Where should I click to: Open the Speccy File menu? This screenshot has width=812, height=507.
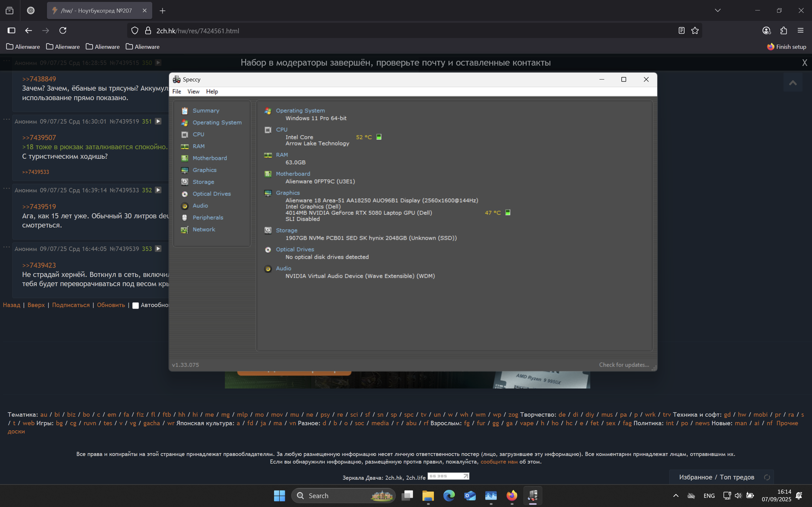[x=176, y=92]
